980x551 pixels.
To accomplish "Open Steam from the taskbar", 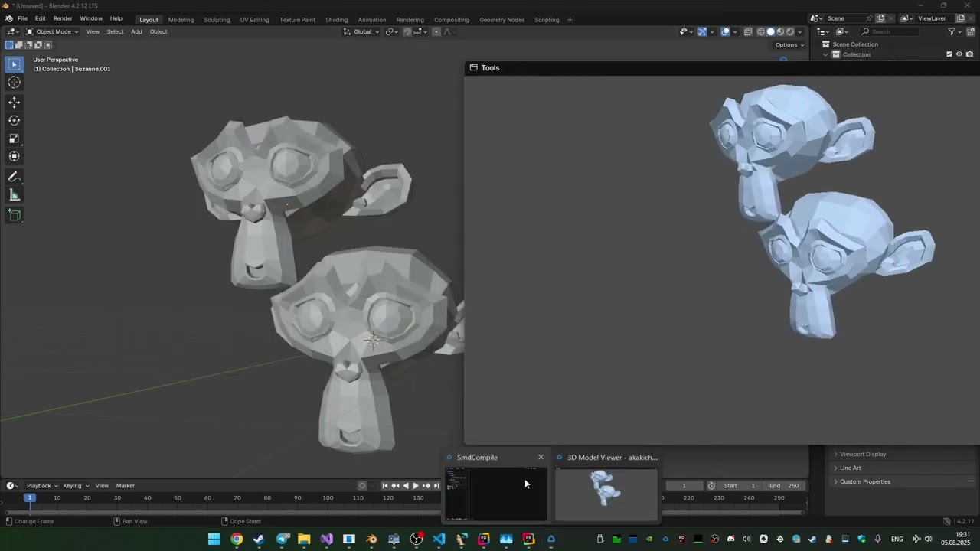I will point(259,540).
